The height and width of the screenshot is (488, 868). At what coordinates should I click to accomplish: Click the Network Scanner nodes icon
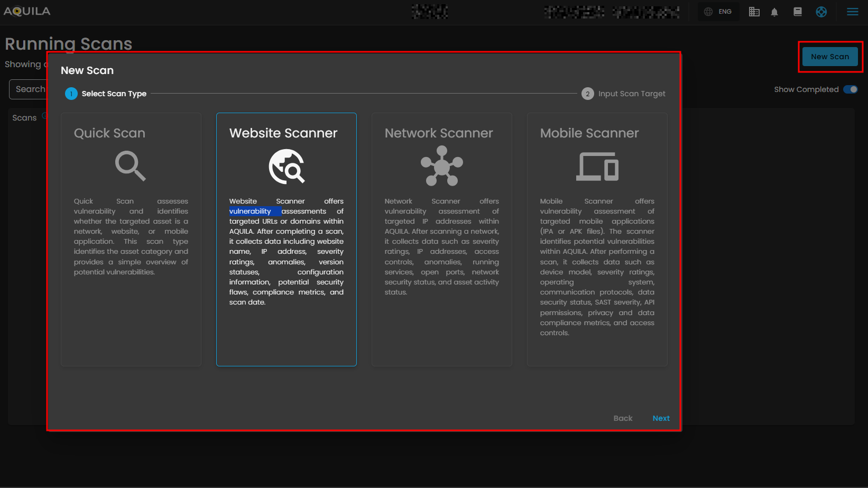point(441,166)
